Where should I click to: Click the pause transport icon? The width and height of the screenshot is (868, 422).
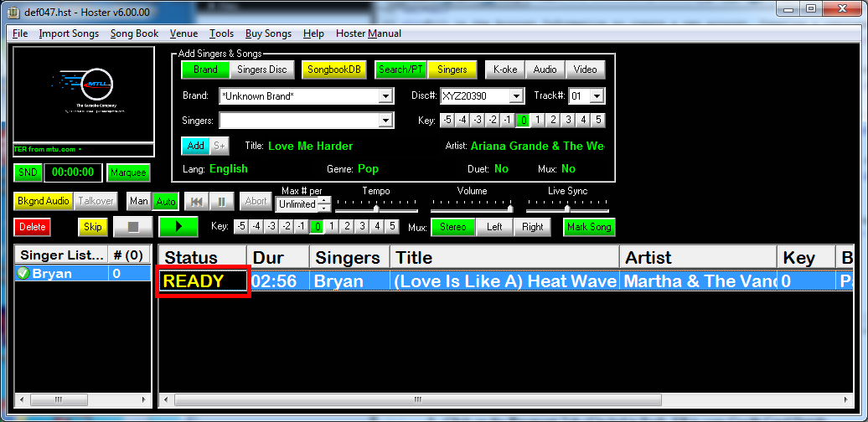coord(221,201)
